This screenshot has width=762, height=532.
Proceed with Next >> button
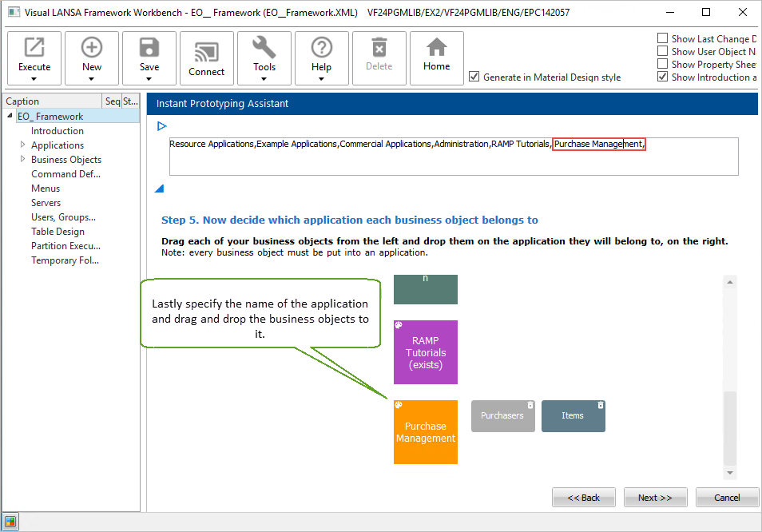pyautogui.click(x=655, y=498)
